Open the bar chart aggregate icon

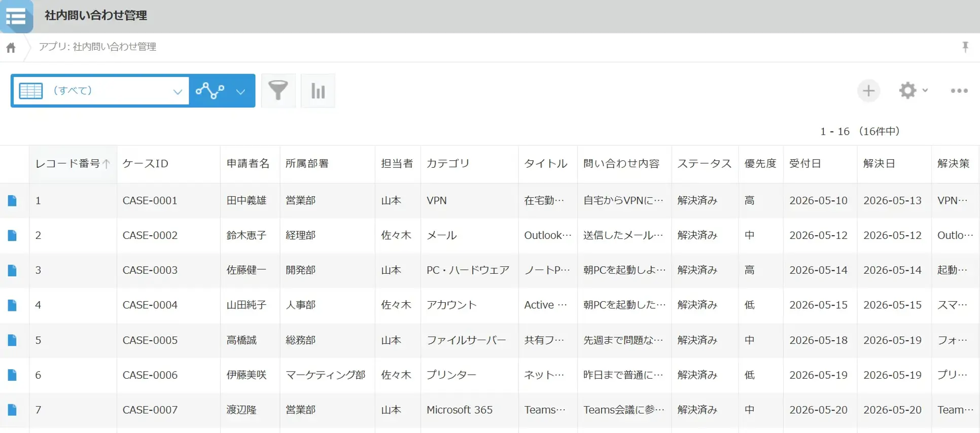(318, 91)
